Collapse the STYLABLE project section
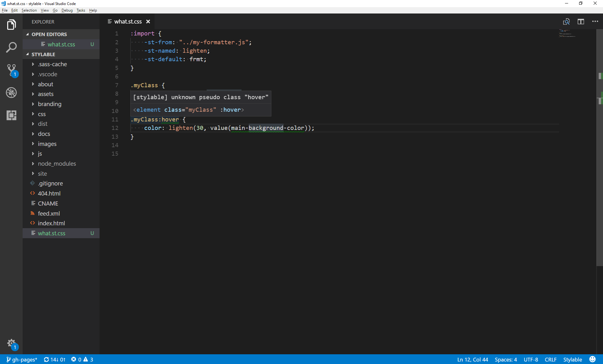Image resolution: width=603 pixels, height=364 pixels. coord(43,54)
